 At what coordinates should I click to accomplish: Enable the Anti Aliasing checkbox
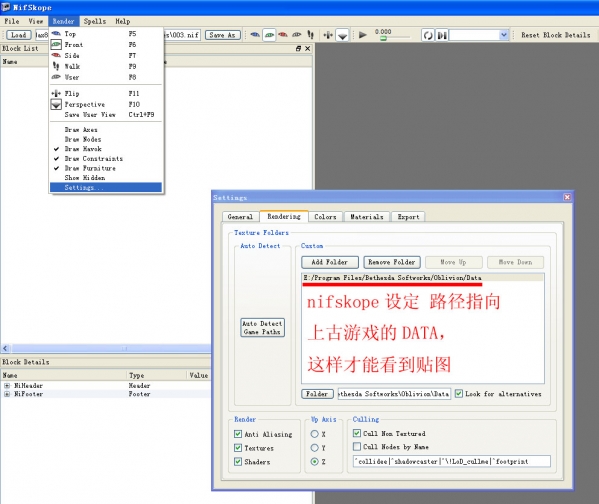point(238,434)
